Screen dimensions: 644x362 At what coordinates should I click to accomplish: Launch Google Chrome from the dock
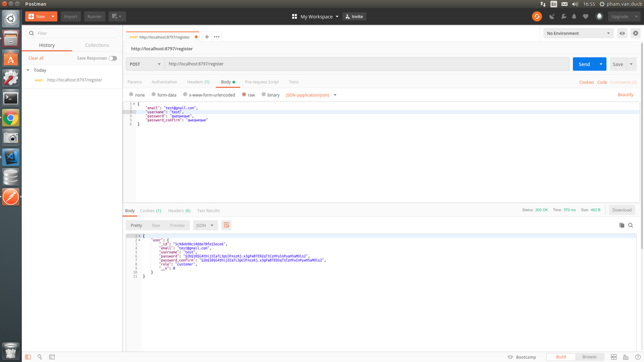(x=11, y=118)
